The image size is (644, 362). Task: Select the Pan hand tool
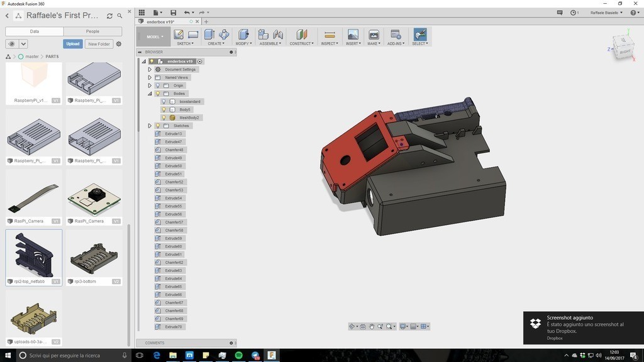point(372,326)
